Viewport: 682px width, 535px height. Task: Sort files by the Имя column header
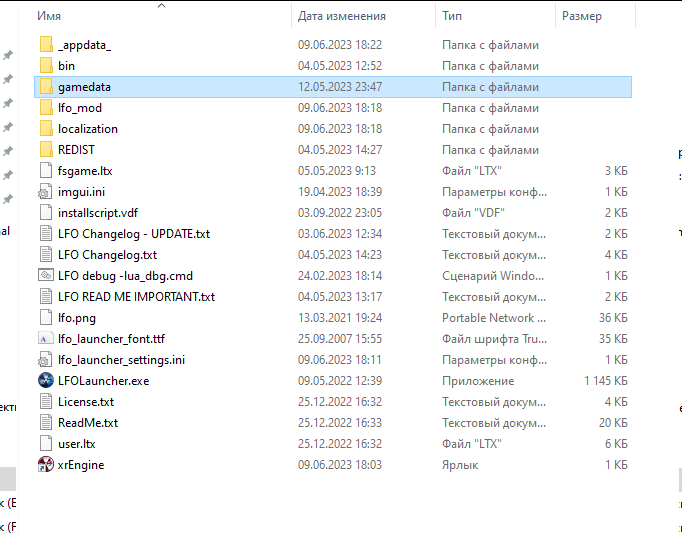coord(49,16)
